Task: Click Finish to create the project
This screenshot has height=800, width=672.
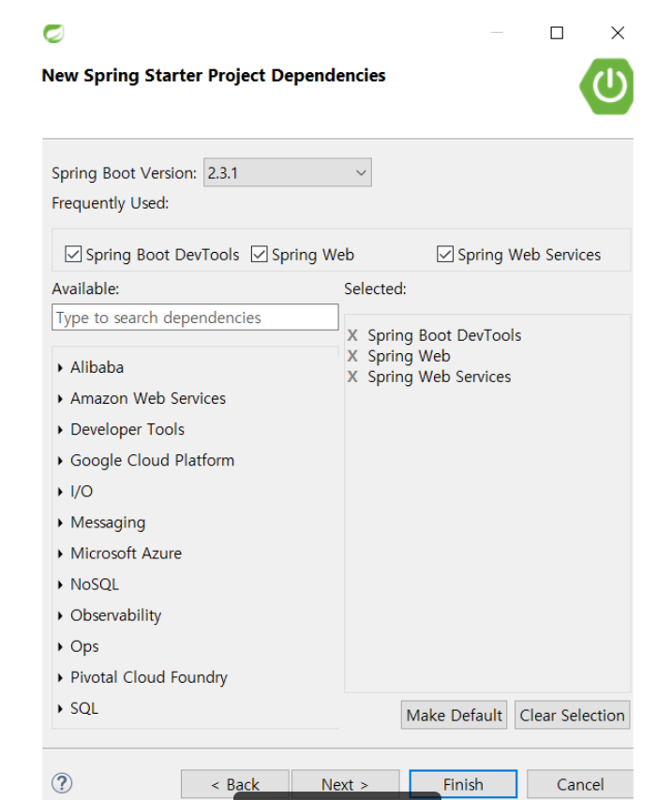Action: pos(463,784)
